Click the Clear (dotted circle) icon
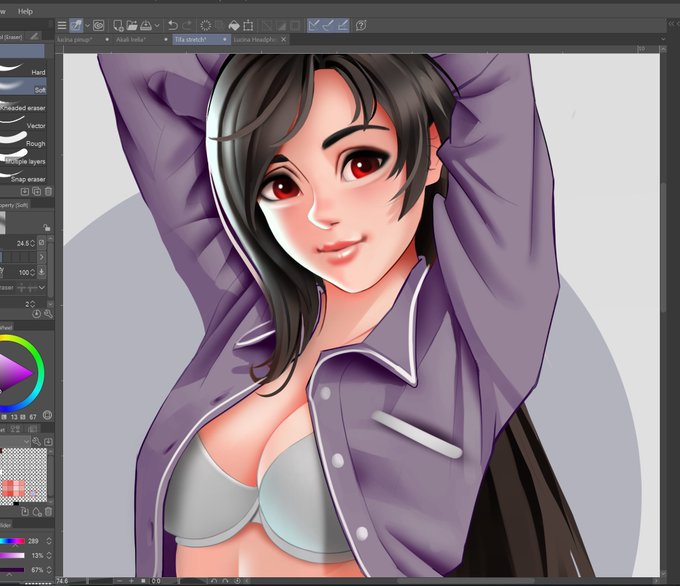Image resolution: width=680 pixels, height=586 pixels. pos(206,26)
